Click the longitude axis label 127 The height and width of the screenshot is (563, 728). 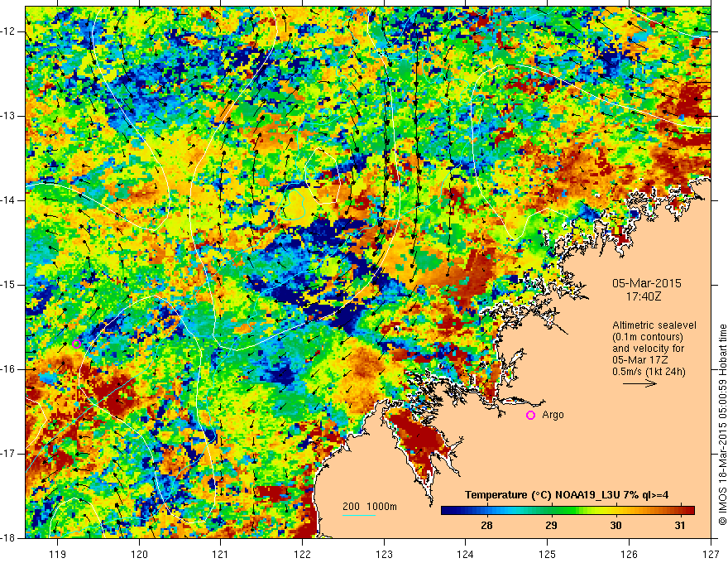pyautogui.click(x=711, y=554)
